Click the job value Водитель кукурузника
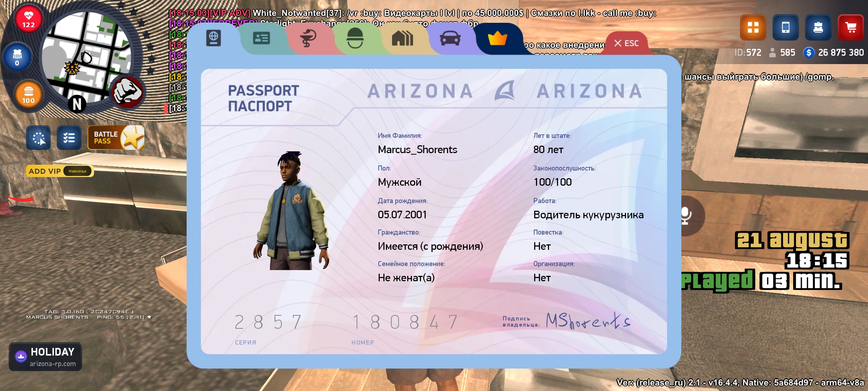 (x=588, y=215)
